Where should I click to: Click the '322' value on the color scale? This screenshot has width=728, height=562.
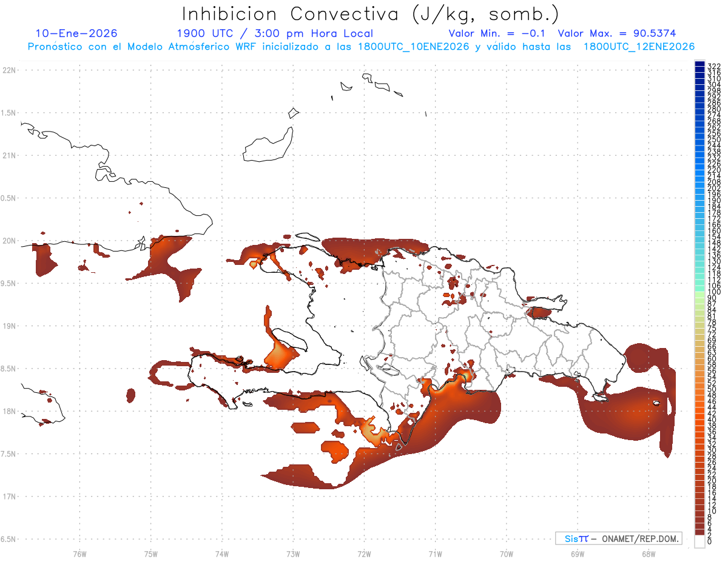(x=713, y=66)
